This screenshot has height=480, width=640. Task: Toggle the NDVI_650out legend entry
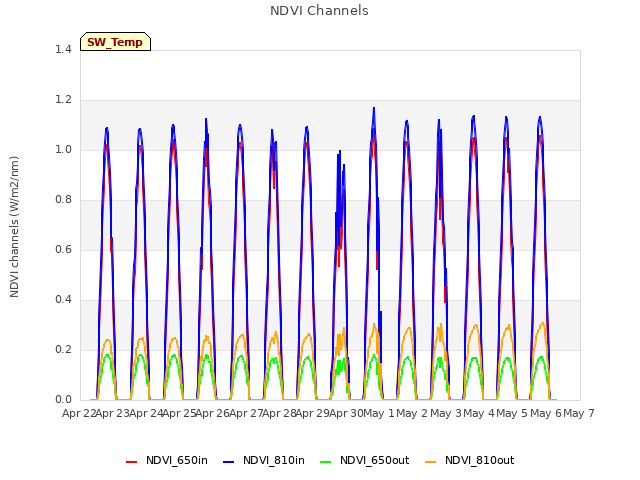tap(364, 460)
